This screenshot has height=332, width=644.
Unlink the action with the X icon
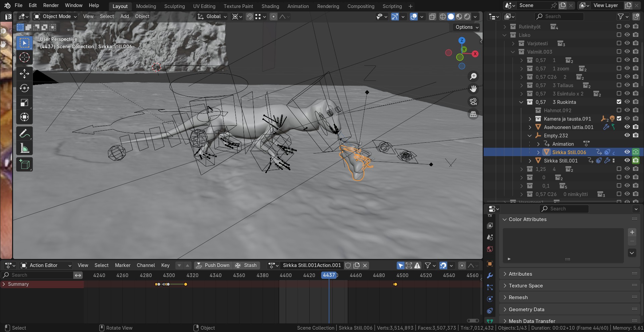[365, 265]
